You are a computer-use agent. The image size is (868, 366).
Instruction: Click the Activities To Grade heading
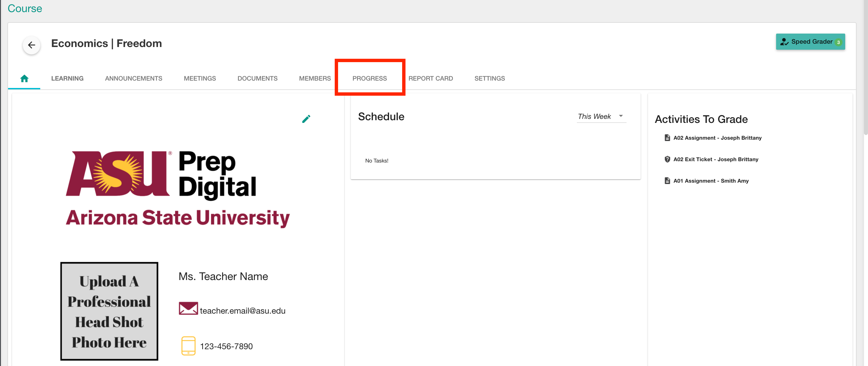click(701, 119)
